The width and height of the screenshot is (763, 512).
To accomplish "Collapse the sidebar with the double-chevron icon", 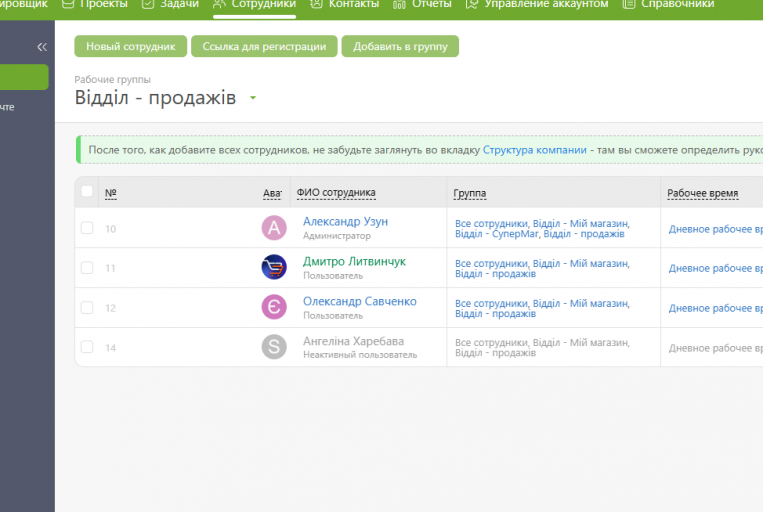I will click(x=42, y=47).
